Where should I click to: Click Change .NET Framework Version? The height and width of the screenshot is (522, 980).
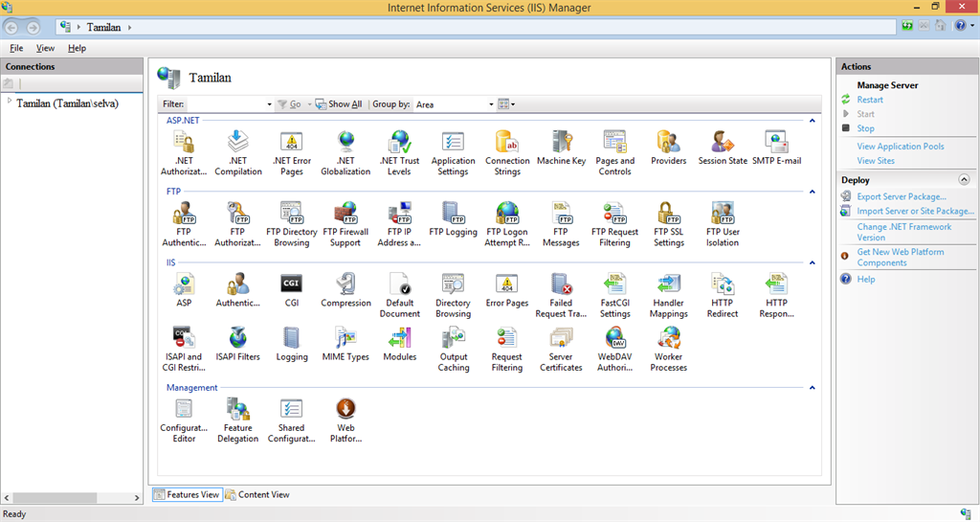tap(903, 232)
